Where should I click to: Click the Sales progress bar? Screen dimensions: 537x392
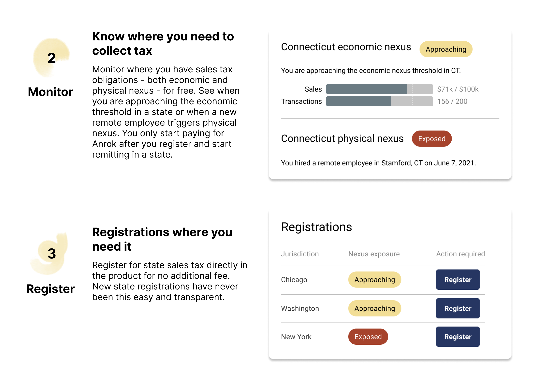coord(379,89)
